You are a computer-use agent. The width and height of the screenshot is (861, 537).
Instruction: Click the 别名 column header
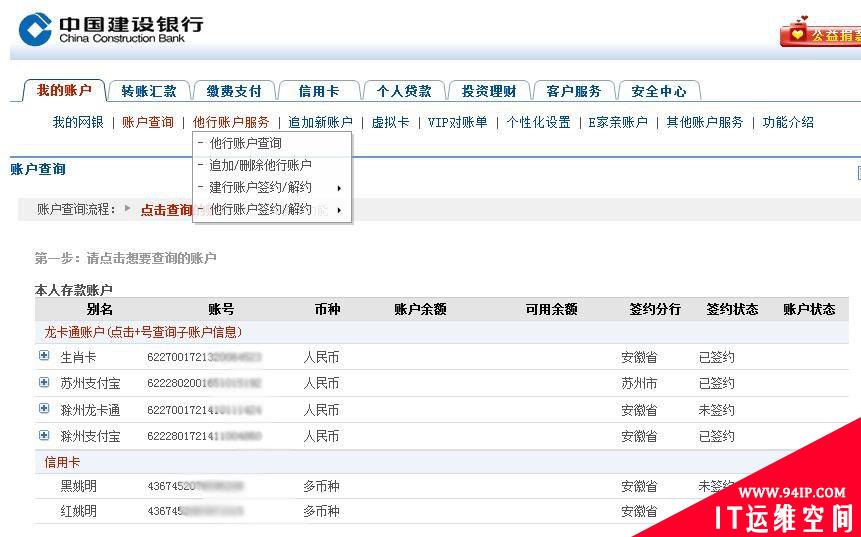[99, 309]
